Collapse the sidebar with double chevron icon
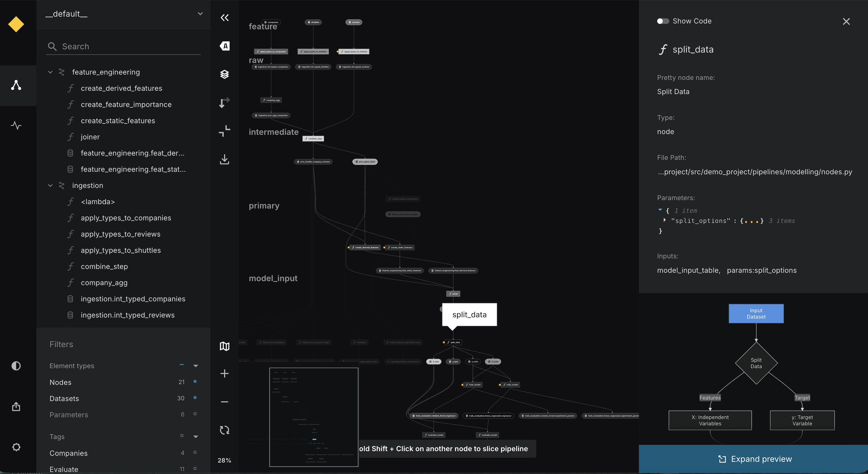Image resolution: width=868 pixels, height=474 pixels. click(224, 18)
